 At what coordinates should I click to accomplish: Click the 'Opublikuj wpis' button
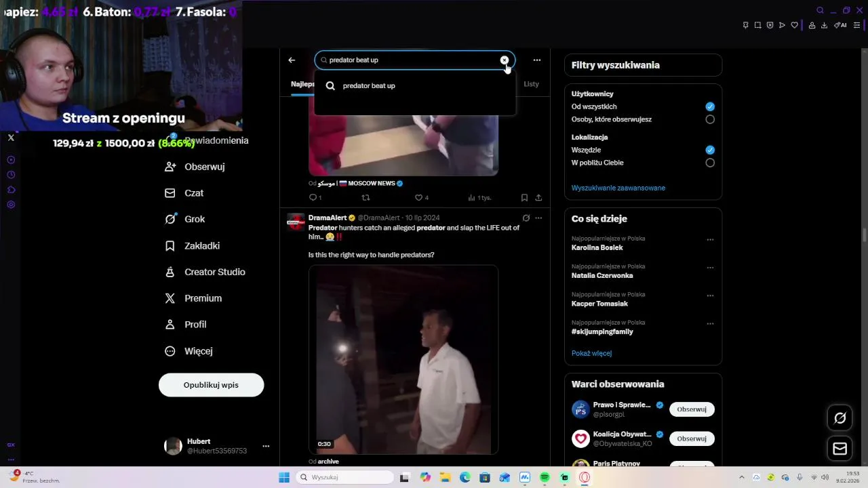211,385
